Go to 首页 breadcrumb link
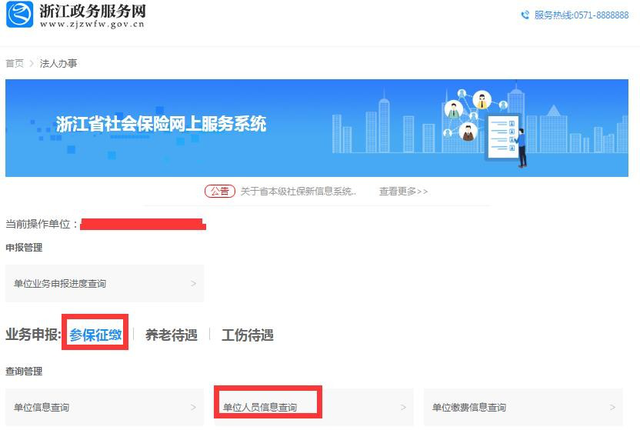 click(15, 63)
